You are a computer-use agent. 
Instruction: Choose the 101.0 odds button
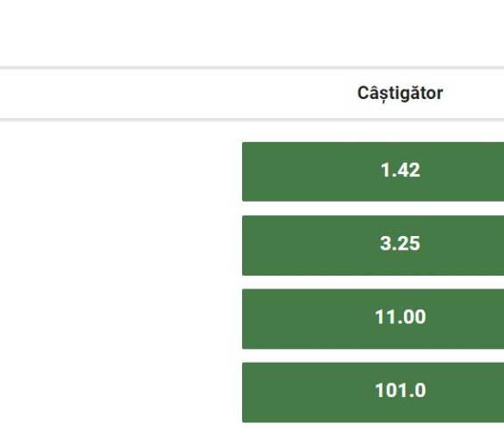click(x=373, y=392)
